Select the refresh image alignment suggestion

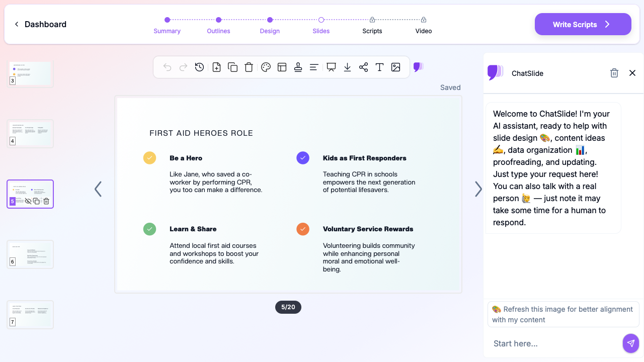tap(562, 314)
